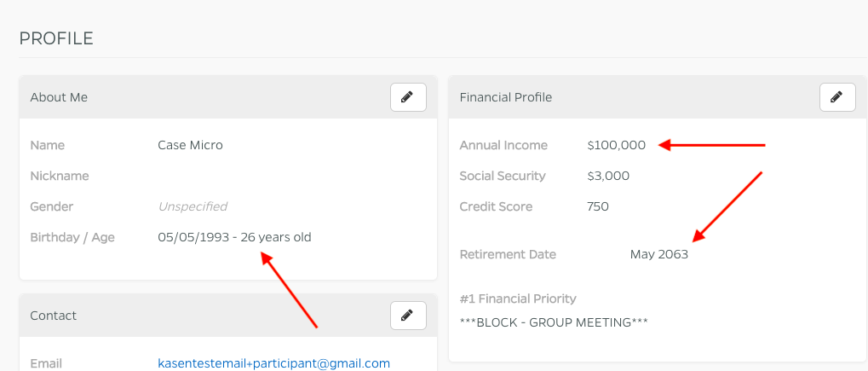Select the May 2063 retirement date

[x=658, y=254]
